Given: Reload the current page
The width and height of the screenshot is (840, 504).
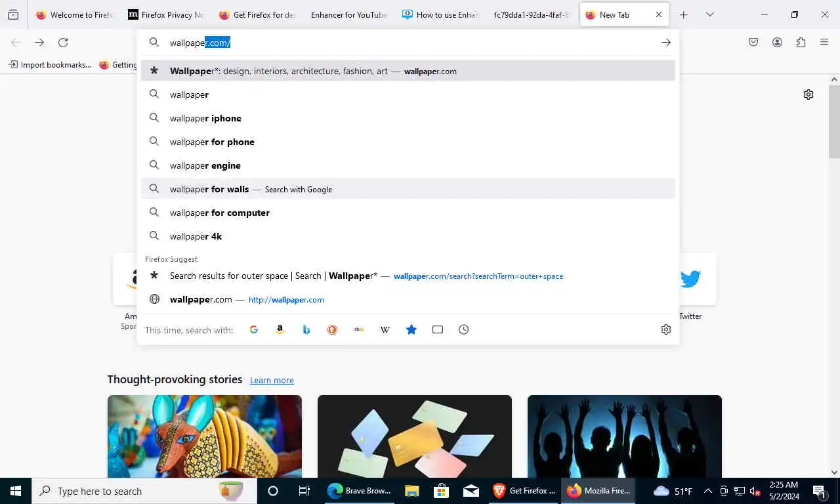Looking at the screenshot, I should tap(63, 43).
